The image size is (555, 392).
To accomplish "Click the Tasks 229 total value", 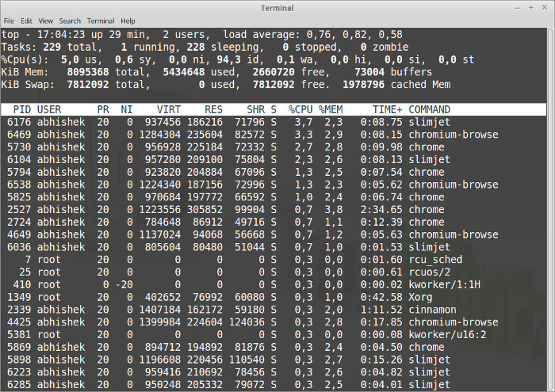I will pyautogui.click(x=52, y=47).
